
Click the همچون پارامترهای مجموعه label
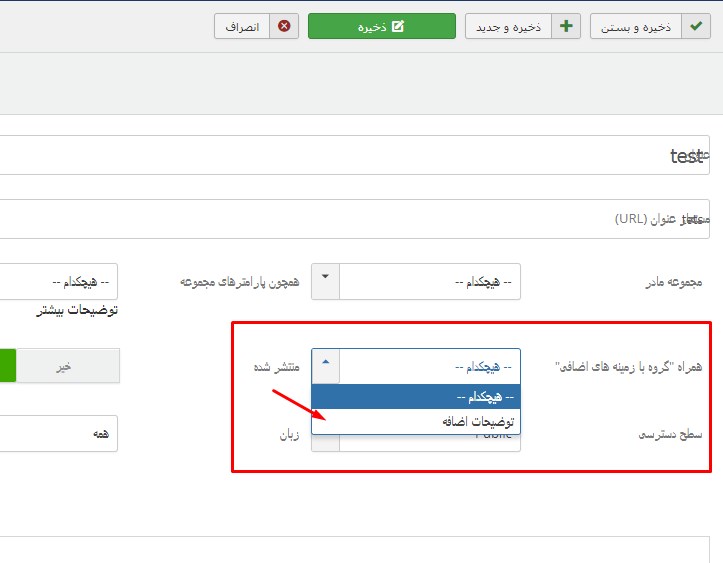[x=240, y=282]
